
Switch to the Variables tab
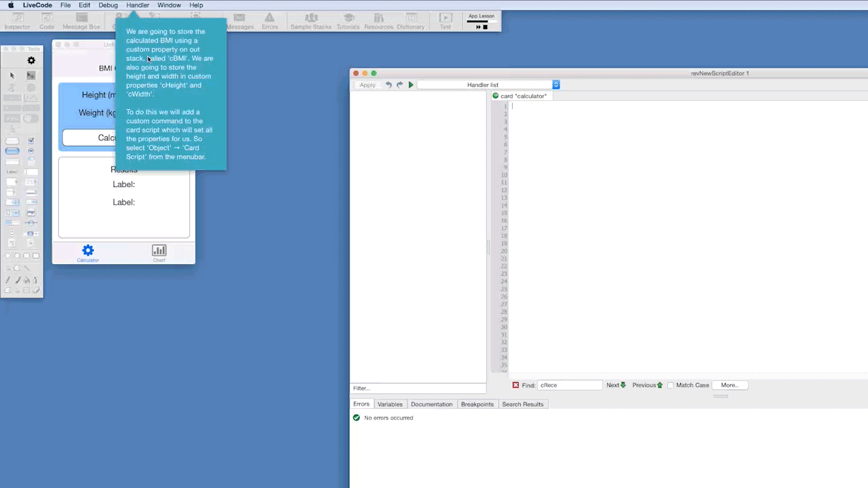pos(390,404)
